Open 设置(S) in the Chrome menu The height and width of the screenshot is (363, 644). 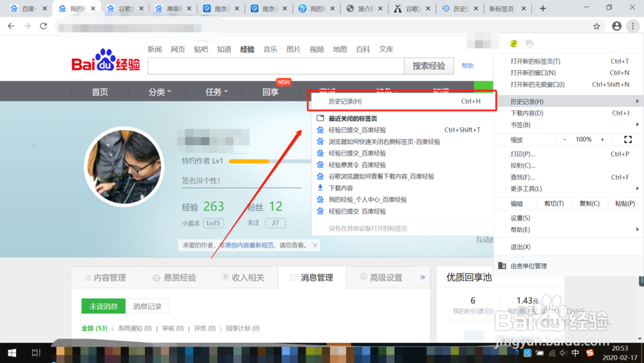(x=569, y=218)
